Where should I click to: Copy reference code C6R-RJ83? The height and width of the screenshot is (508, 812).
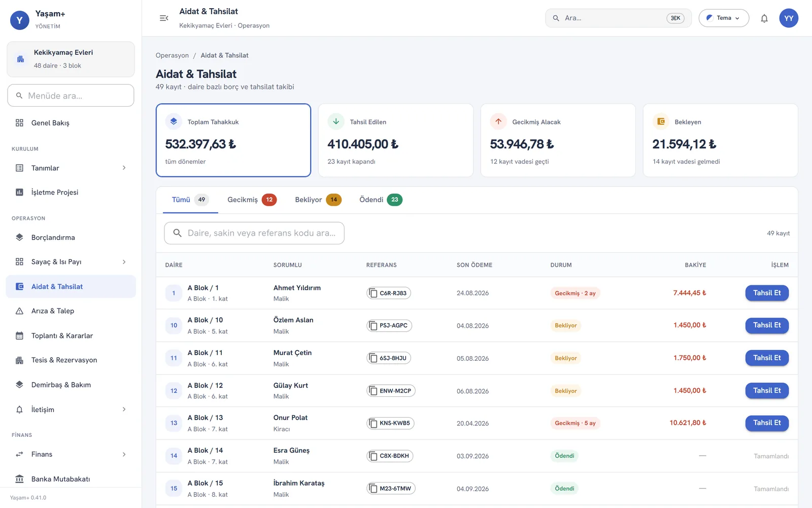click(389, 293)
